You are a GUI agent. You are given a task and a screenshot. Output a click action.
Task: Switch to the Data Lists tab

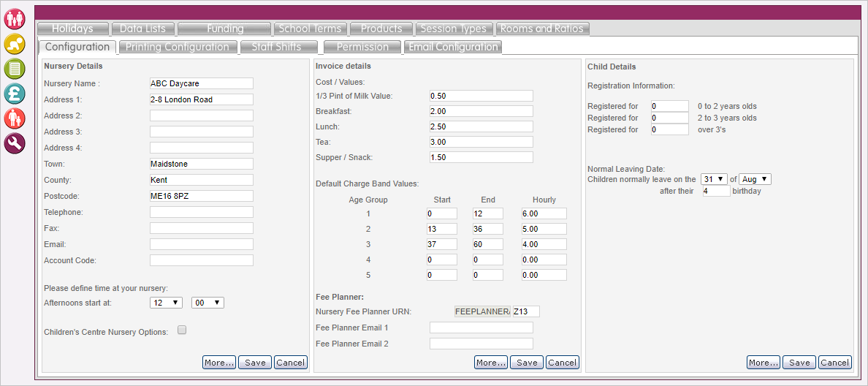click(x=142, y=29)
